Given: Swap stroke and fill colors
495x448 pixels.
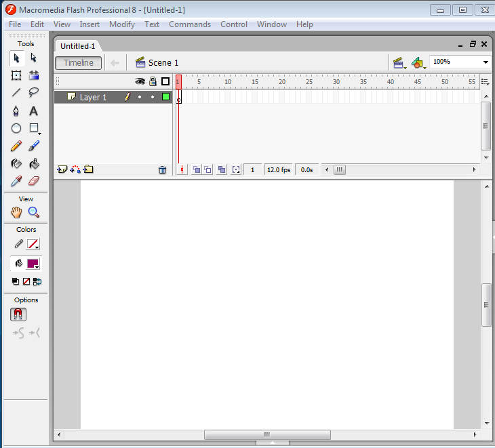Looking at the screenshot, I should click(x=37, y=281).
